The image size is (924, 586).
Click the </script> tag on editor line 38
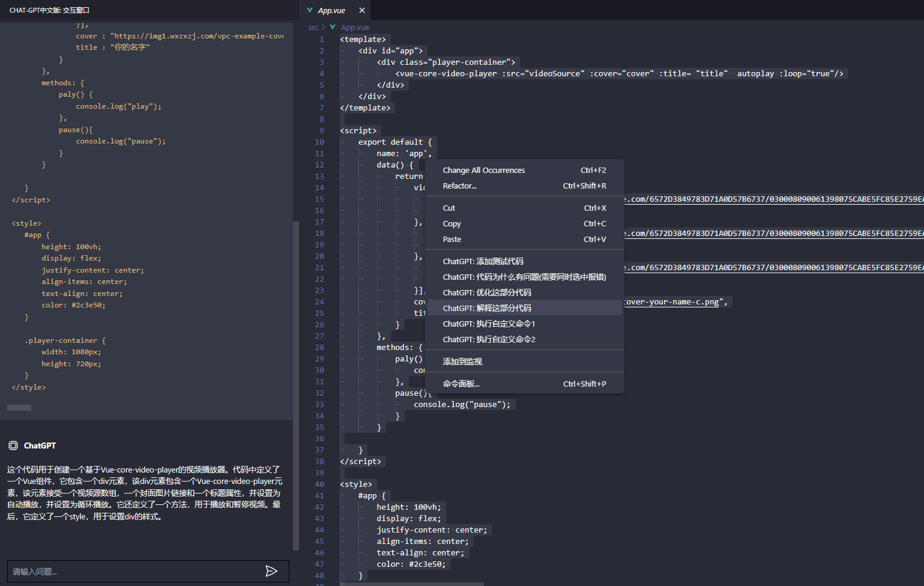360,461
